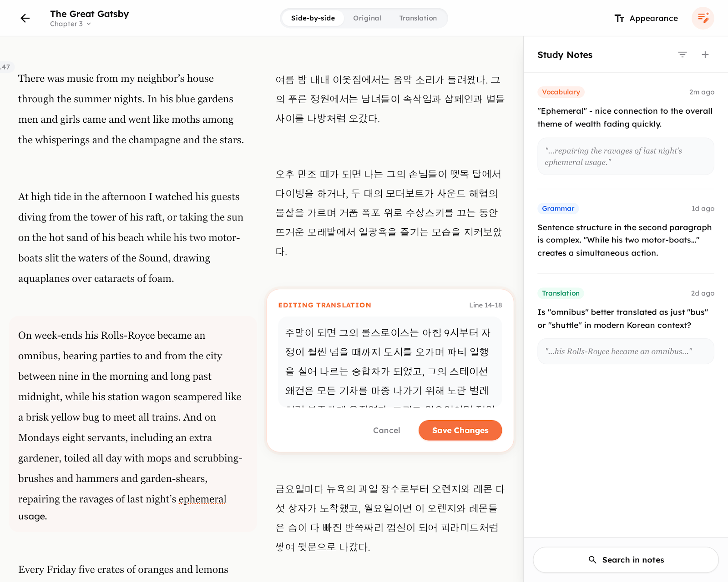This screenshot has width=728, height=582.
Task: Click the underlined word "ephemeral"
Action: (202, 499)
